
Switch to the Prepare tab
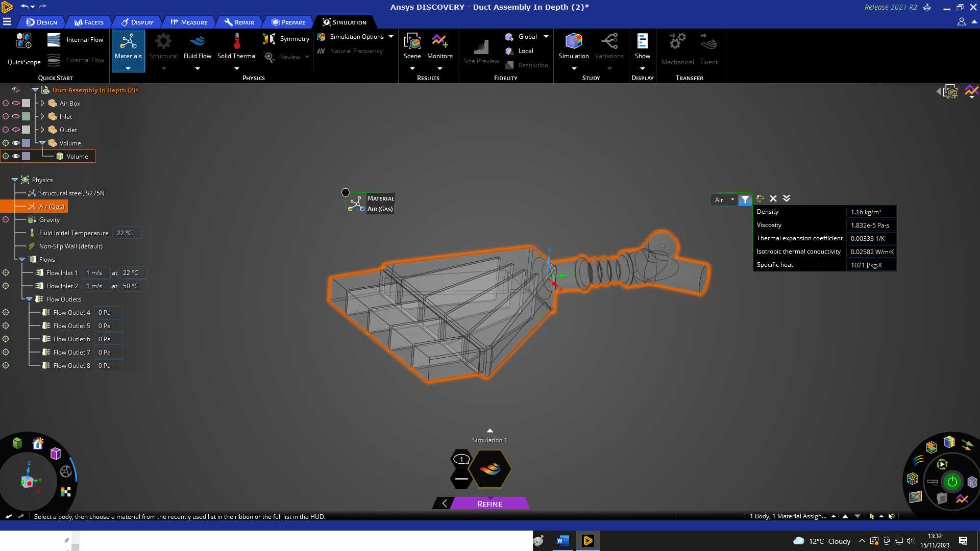click(288, 22)
